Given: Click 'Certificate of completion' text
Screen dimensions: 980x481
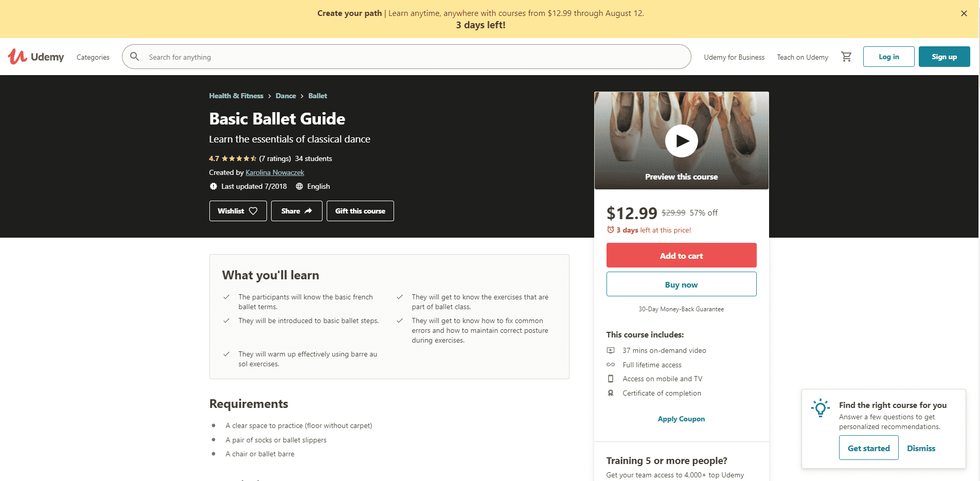Looking at the screenshot, I should 662,393.
